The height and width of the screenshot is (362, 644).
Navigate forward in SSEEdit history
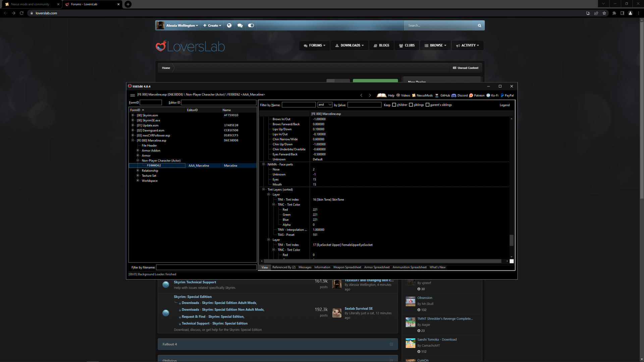click(370, 95)
